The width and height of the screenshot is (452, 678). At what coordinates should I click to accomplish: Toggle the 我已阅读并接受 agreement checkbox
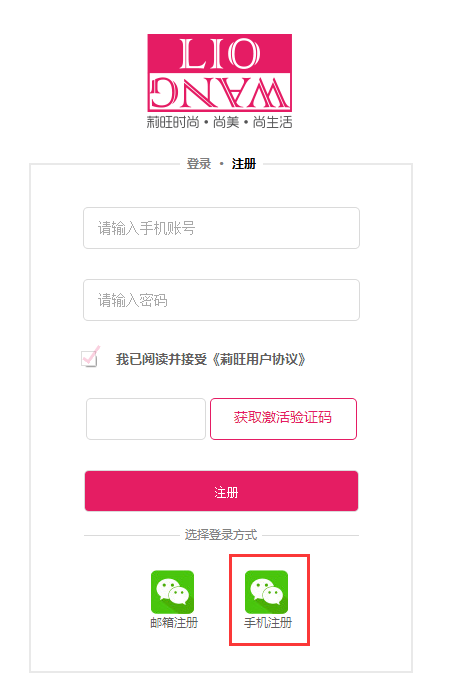[x=90, y=359]
